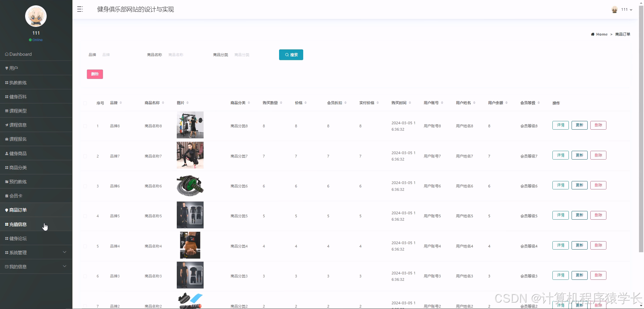The height and width of the screenshot is (309, 644).
Task: Open 会员卡 using its sidebar icon
Action: click(x=6, y=195)
